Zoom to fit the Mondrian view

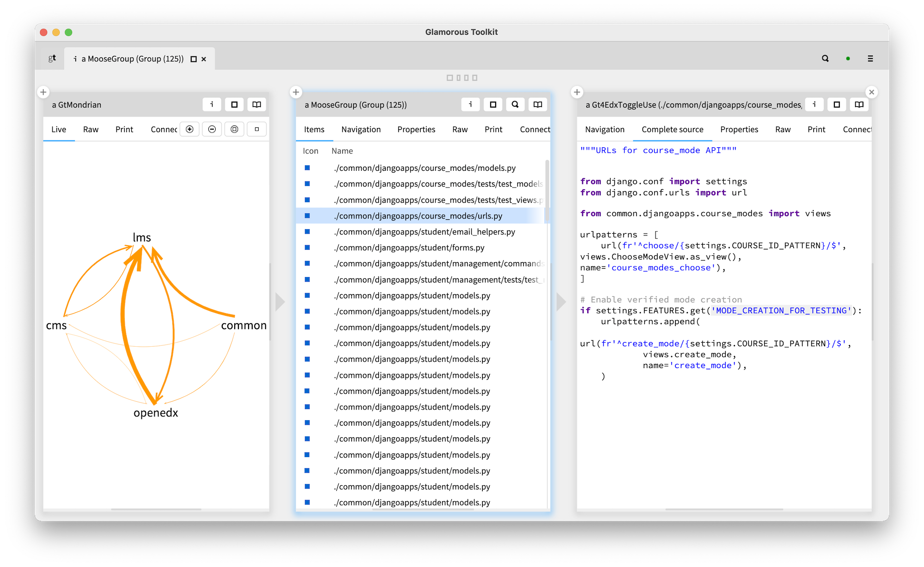click(x=234, y=129)
